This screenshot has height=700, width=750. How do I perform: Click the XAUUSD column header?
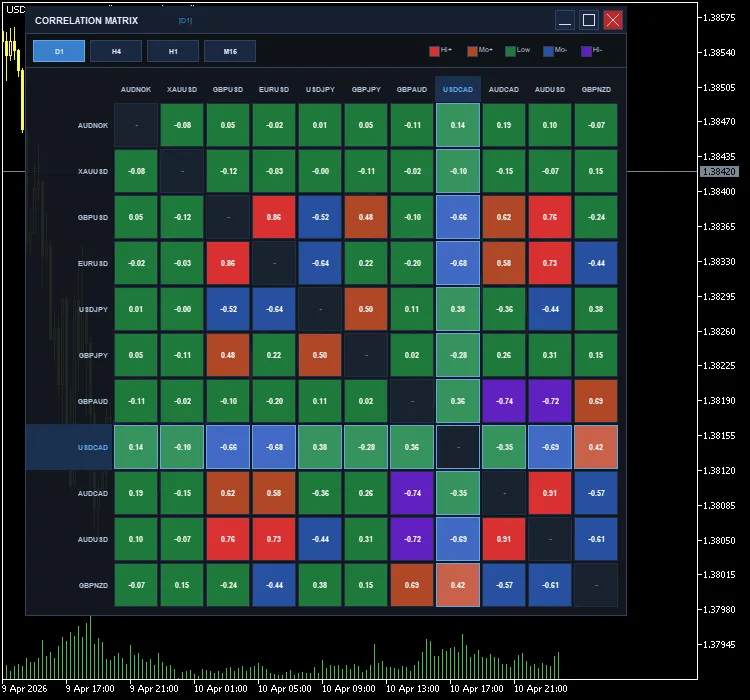[182, 89]
